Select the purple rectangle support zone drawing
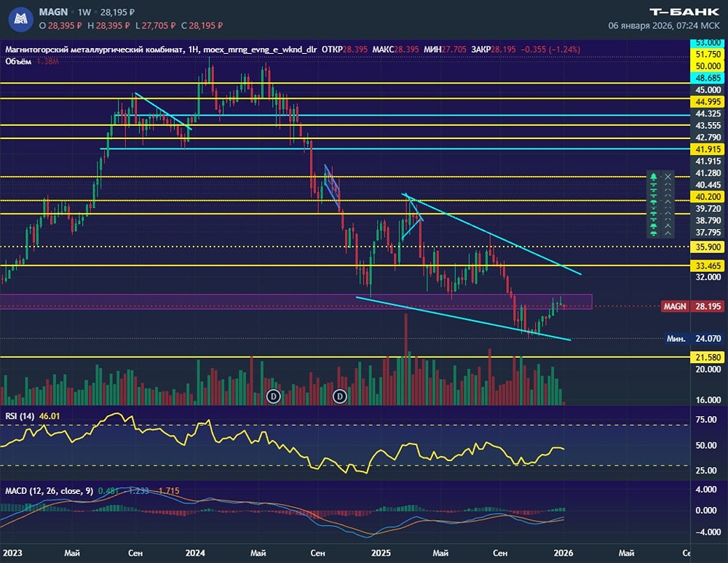This screenshot has height=563, width=728. pyautogui.click(x=296, y=301)
